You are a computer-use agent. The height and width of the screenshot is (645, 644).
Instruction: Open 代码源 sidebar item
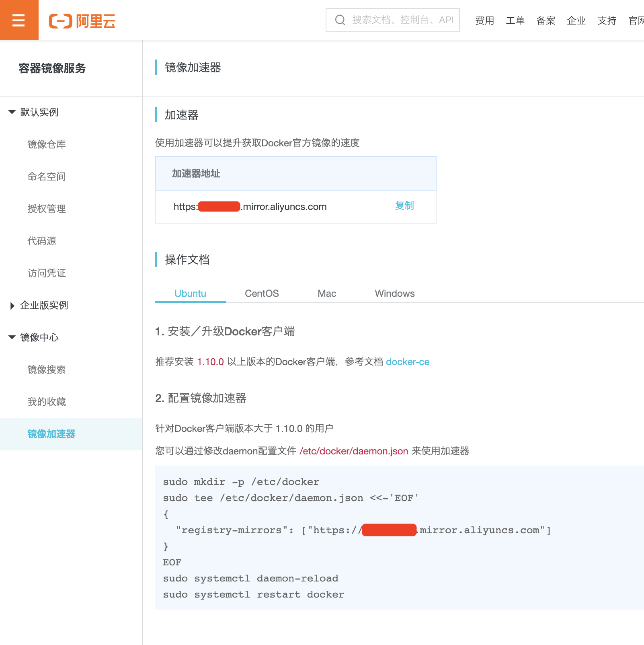pyautogui.click(x=42, y=241)
